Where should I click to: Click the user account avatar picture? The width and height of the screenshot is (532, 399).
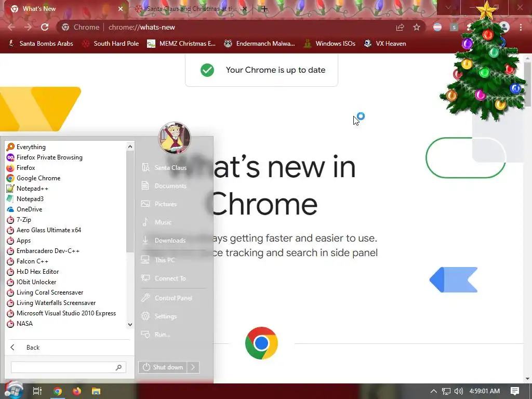pyautogui.click(x=175, y=138)
